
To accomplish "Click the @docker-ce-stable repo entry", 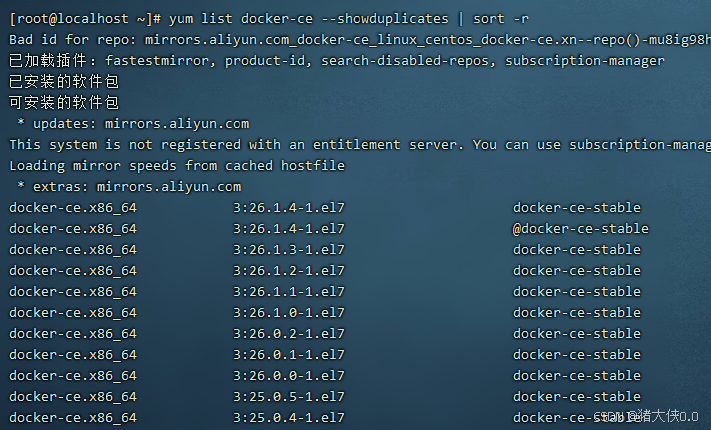I will point(581,229).
